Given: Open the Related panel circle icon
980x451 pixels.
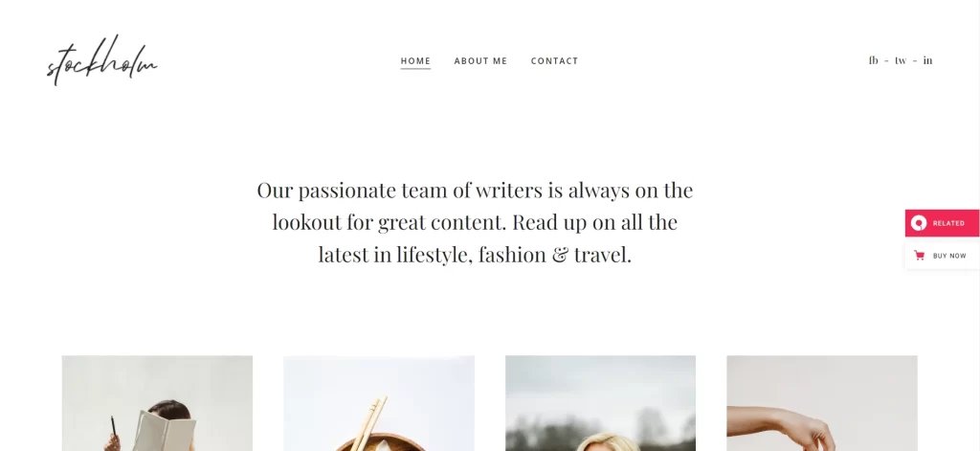Looking at the screenshot, I should (x=918, y=223).
